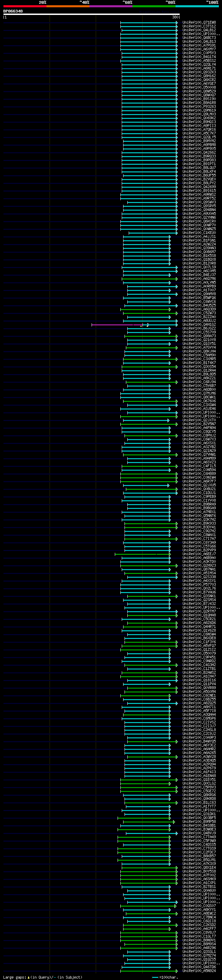Click the =100char. scale legend
222x980 pixels.
click(x=165, y=977)
